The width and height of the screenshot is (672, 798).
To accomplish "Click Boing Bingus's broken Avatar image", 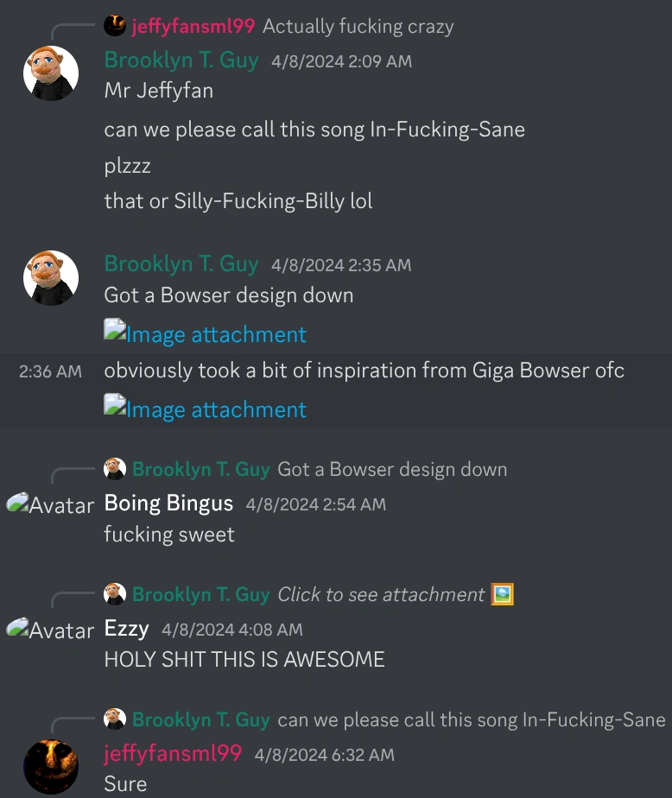I will (50, 504).
